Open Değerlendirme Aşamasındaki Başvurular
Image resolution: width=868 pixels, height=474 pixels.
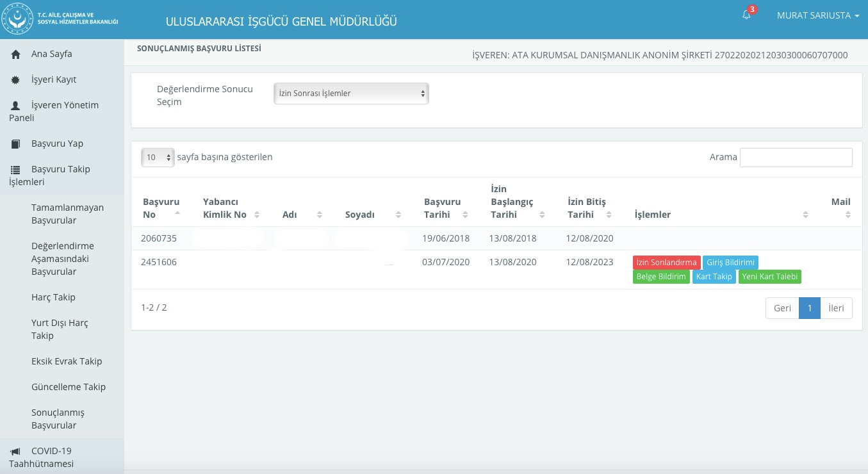coord(63,259)
